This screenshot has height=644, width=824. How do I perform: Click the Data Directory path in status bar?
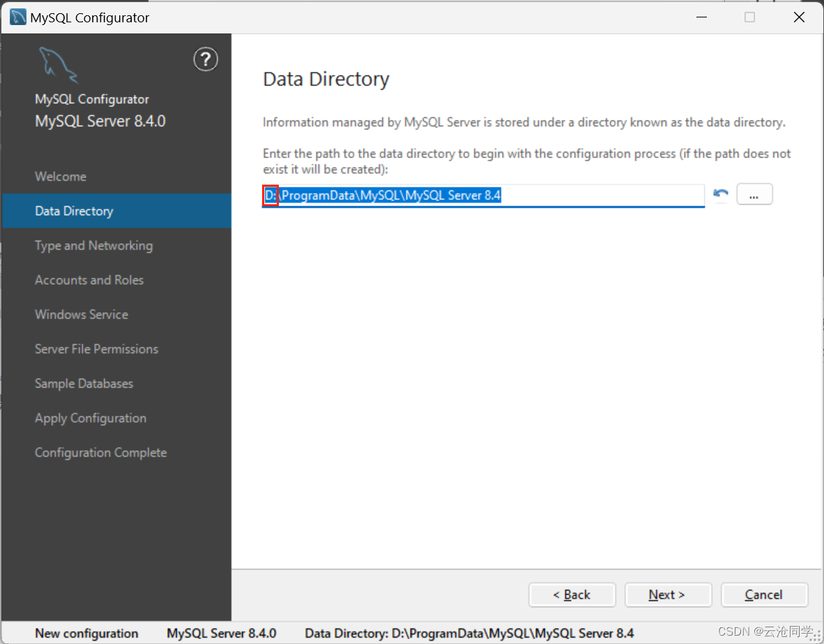(469, 634)
